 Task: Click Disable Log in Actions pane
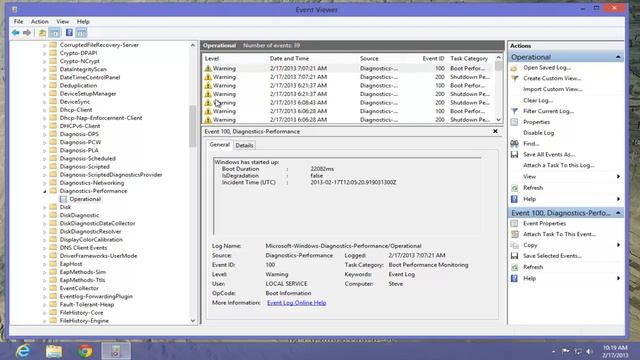[x=538, y=133]
